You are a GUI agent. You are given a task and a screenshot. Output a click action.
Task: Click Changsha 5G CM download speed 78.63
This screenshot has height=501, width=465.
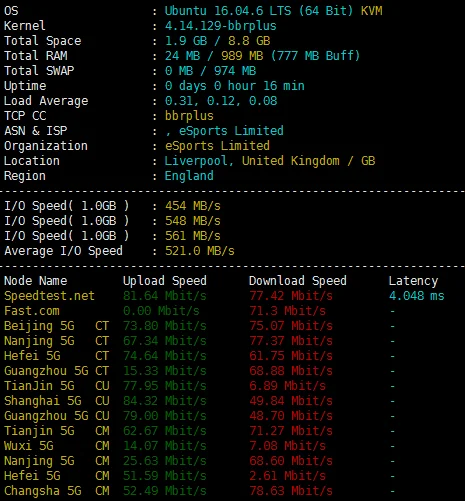(291, 491)
